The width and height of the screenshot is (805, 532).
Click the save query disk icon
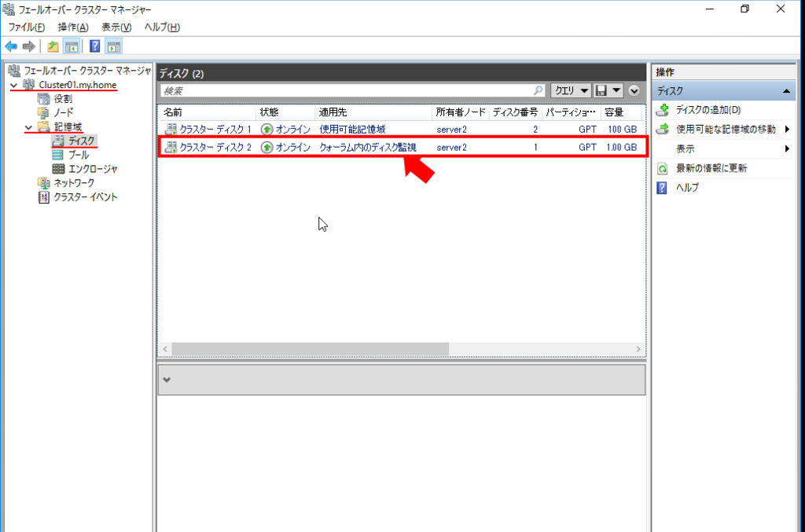601,91
